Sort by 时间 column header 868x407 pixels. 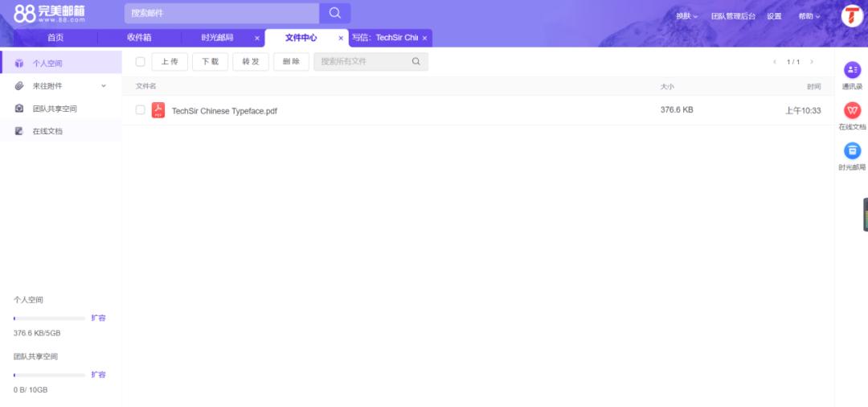(x=813, y=86)
